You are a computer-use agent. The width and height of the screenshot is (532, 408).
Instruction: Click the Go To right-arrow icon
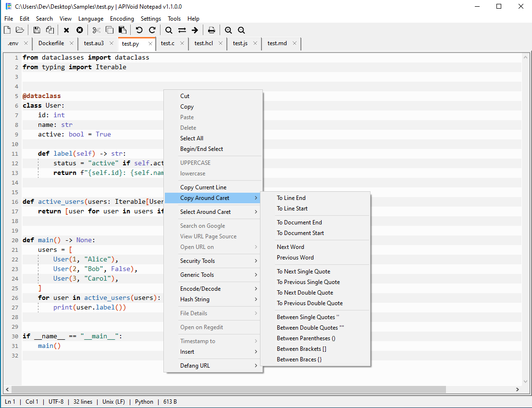(x=195, y=30)
